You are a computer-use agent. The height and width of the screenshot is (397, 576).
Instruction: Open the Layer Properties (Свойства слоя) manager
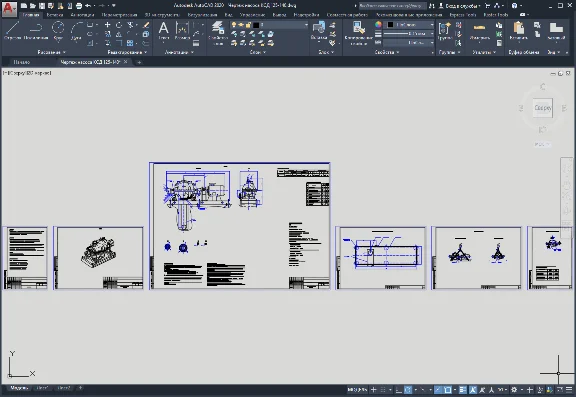tap(218, 33)
